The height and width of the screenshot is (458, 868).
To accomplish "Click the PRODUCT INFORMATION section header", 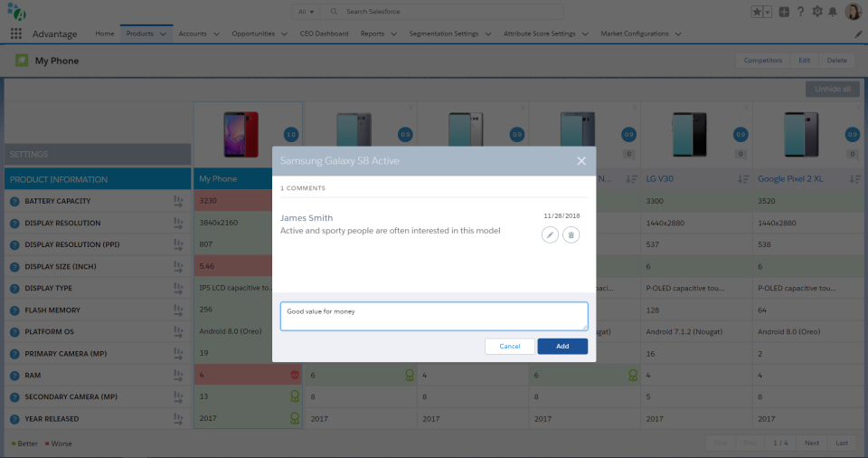I will (98, 179).
